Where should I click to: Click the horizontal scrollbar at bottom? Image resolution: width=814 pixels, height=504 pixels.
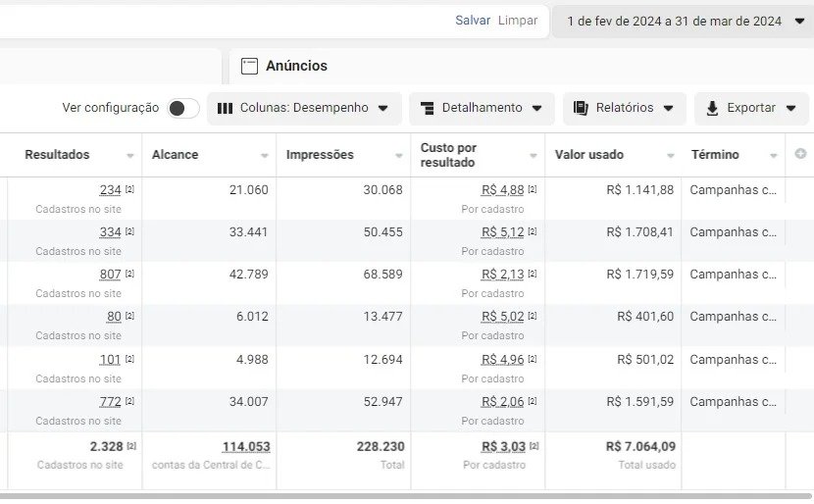point(407,497)
